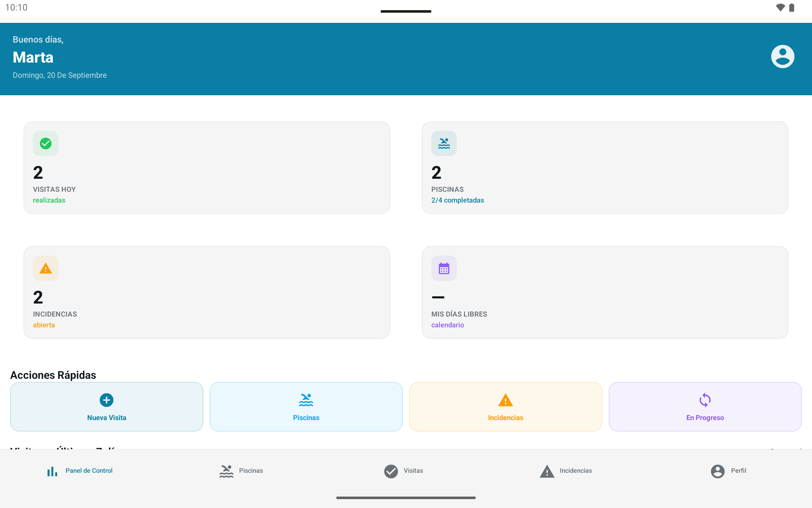Screen dimensions: 812x508
Task: Tap the orange warning icon in Incidencias stats card
Action: (46, 269)
